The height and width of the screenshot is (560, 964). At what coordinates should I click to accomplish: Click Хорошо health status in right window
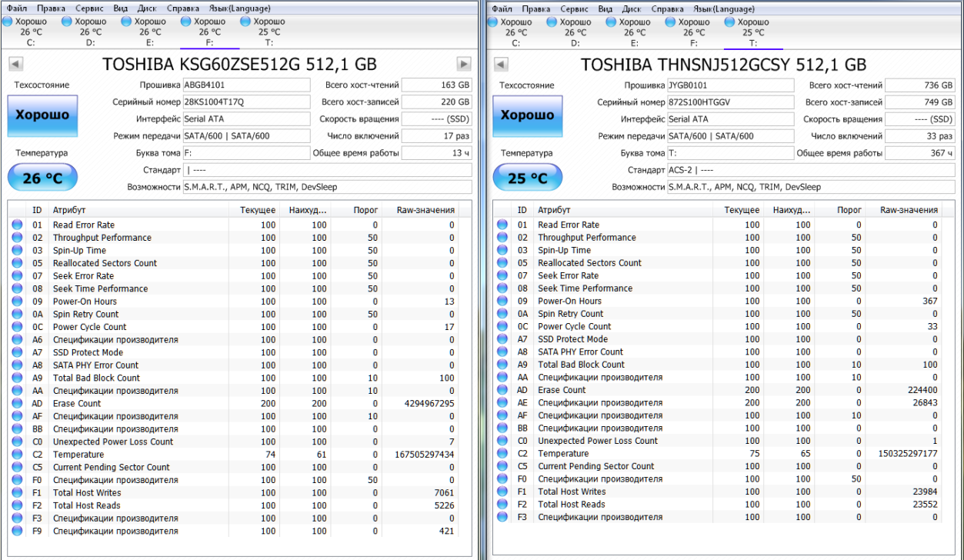(x=528, y=115)
